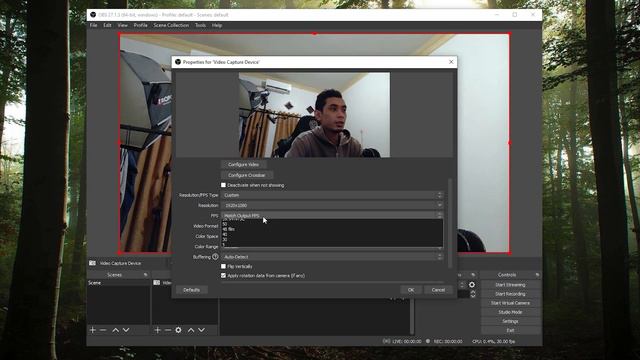Pop out the Controls dock icon
This screenshot has height=360, width=640.
[x=537, y=275]
